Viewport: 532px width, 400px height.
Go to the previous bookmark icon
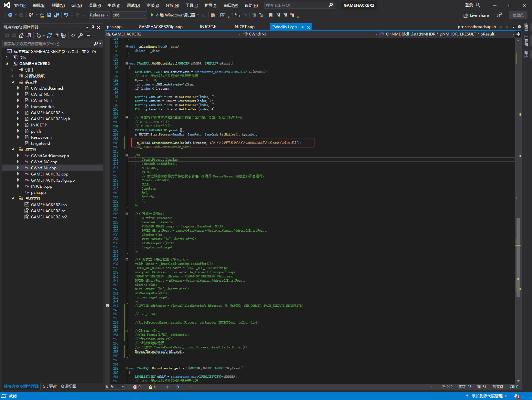(278, 15)
